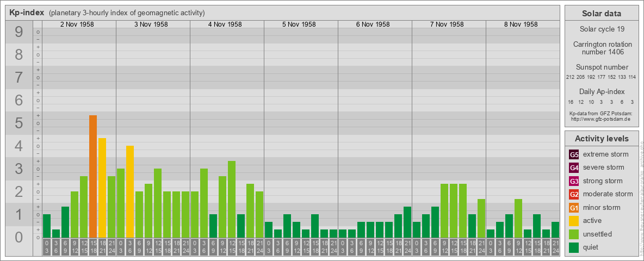Click the 15-18 time label under 2 Nov
Image resolution: width=644 pixels, height=261 pixels.
pos(93,247)
